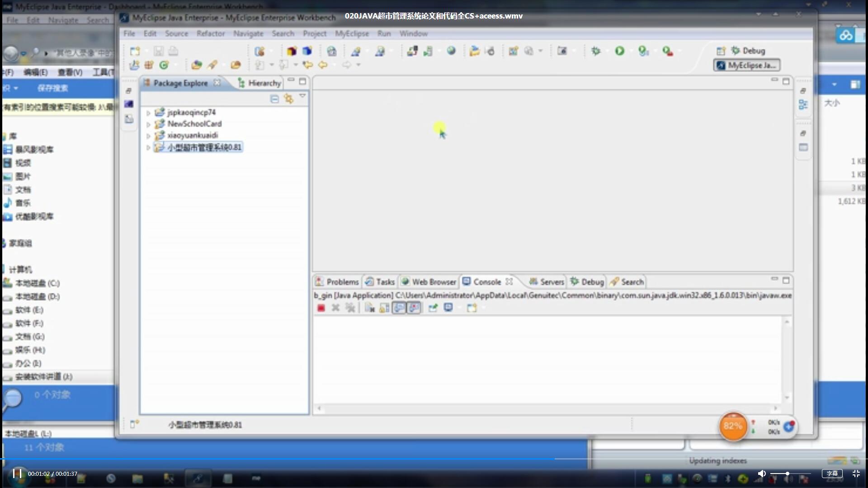Click the New Java Package icon
The width and height of the screenshot is (868, 488).
pos(149,65)
